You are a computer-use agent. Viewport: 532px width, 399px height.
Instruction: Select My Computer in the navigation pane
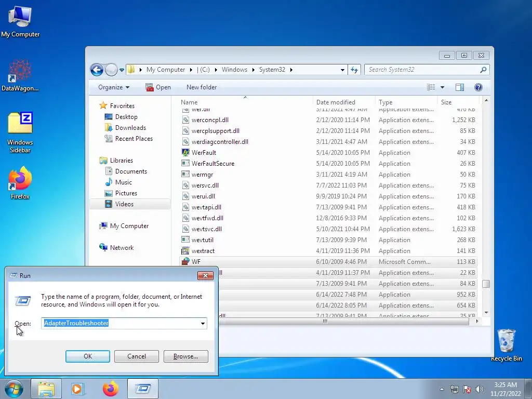[x=129, y=226]
